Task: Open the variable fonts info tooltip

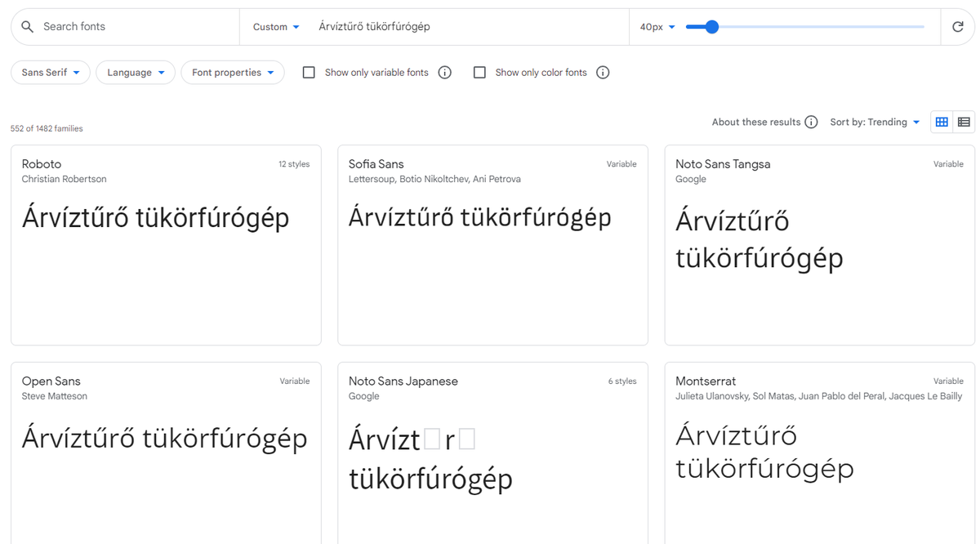Action: coord(444,72)
